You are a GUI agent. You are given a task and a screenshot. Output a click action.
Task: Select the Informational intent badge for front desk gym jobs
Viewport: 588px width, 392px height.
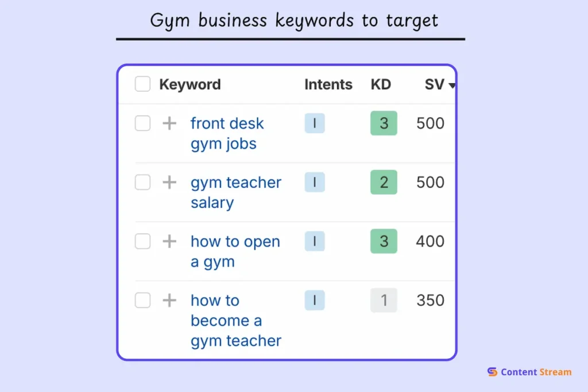[314, 123]
